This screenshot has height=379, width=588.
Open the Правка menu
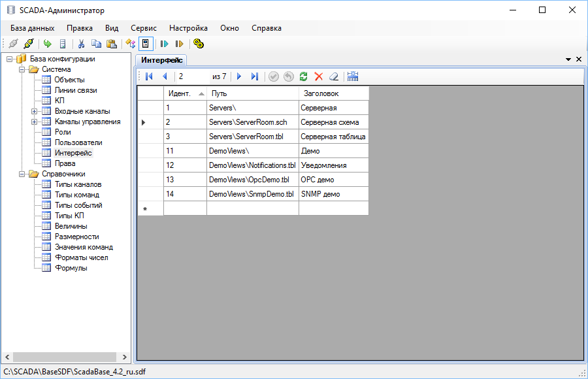point(80,28)
